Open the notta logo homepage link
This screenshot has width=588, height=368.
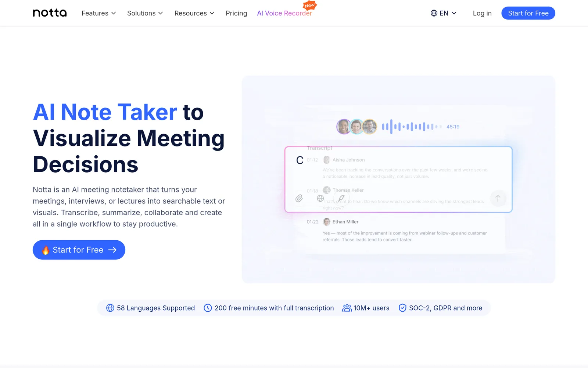pyautogui.click(x=50, y=13)
